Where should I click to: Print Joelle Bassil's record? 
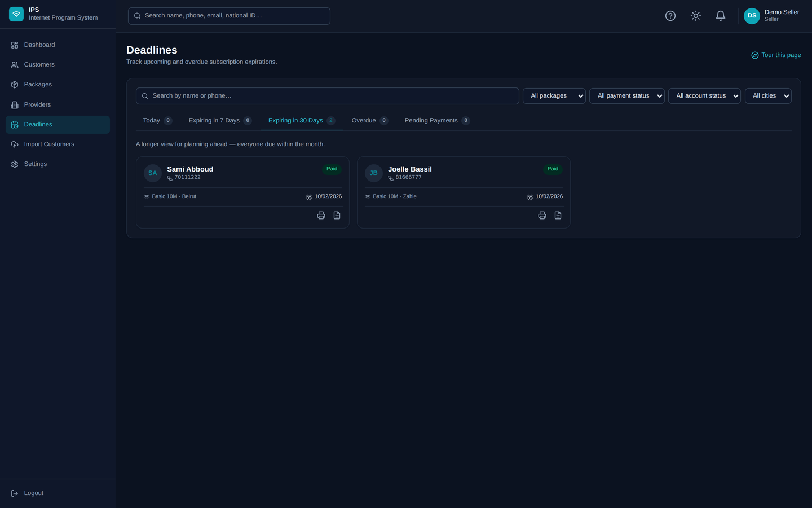tap(542, 216)
